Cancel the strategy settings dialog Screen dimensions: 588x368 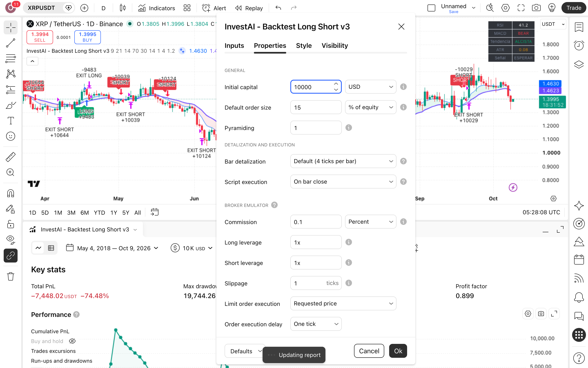tap(369, 351)
